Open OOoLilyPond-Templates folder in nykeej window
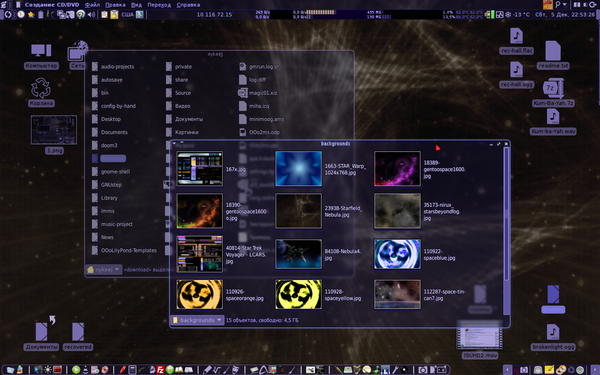This screenshot has height=375, width=600. click(124, 251)
